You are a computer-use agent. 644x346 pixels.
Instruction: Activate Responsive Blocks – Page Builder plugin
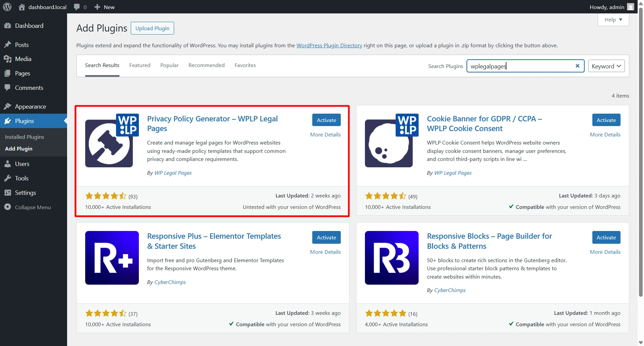(606, 237)
